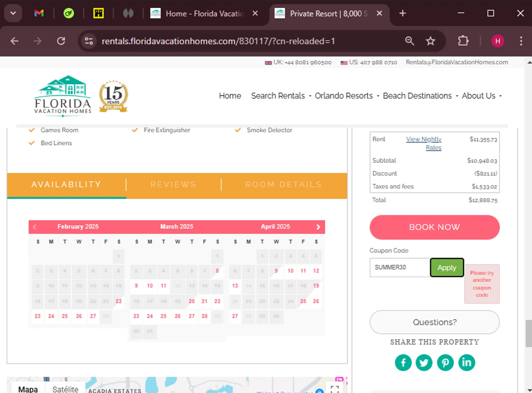Expand Orlando Resorts menu
Viewport: 532px width, 393px height.
pos(347,96)
